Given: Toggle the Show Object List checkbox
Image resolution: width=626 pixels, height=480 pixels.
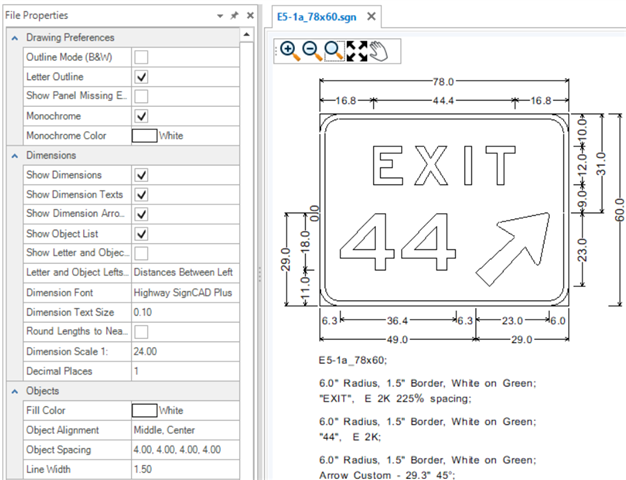Looking at the screenshot, I should (141, 233).
